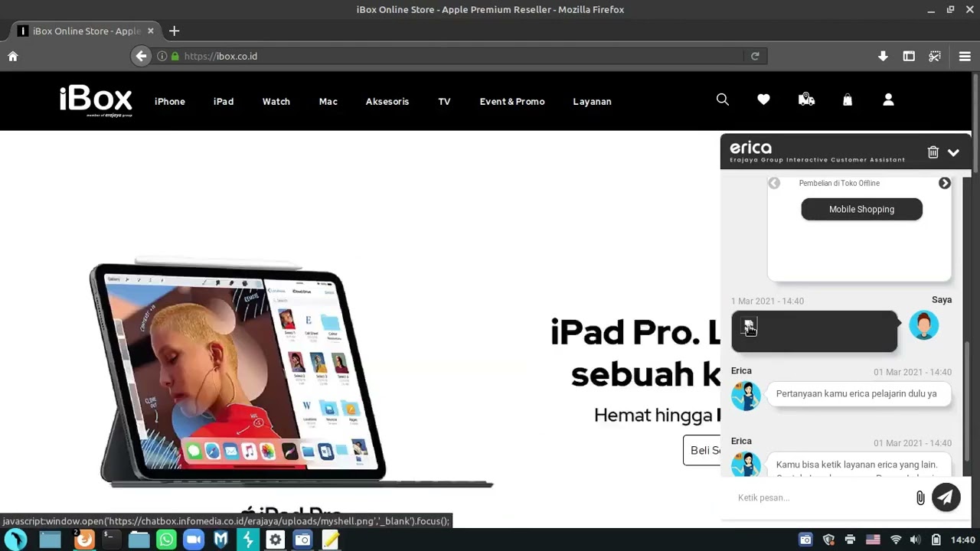Viewport: 980px width, 551px height.
Task: Open the Wi-Fi network tray menu
Action: [x=896, y=540]
